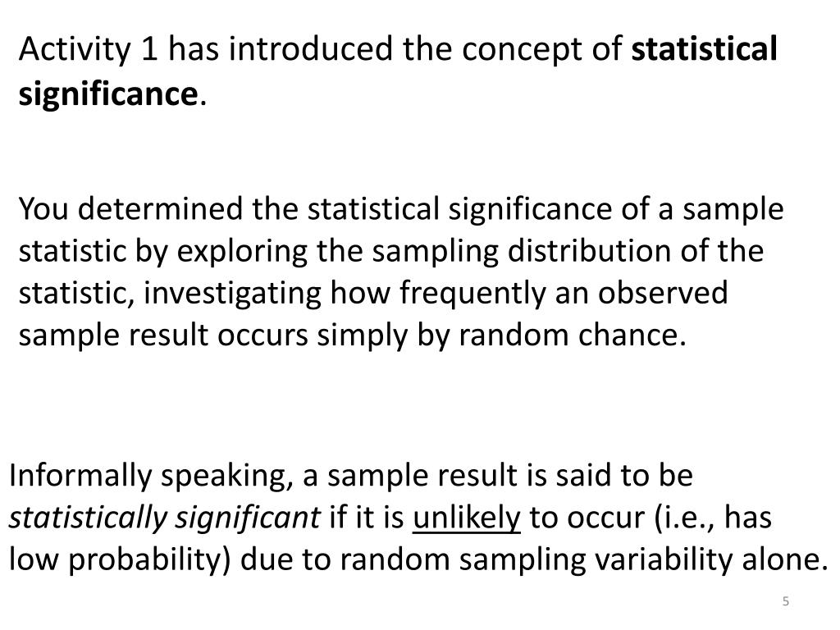Screen dimensions: 840x630
Task: Click the phrase "has introduced the concept of"
Action: pyautogui.click(x=395, y=49)
